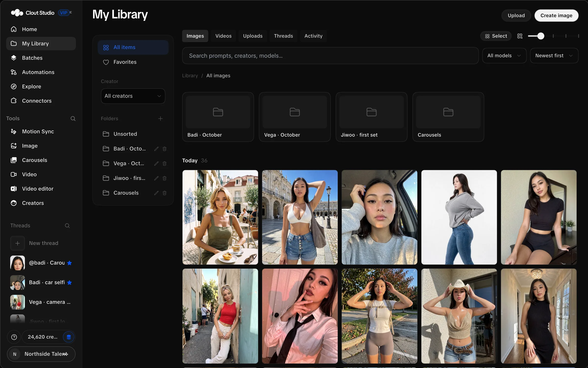Image resolution: width=588 pixels, height=368 pixels.
Task: Toggle star on Badi · car selfi thread
Action: 70,283
